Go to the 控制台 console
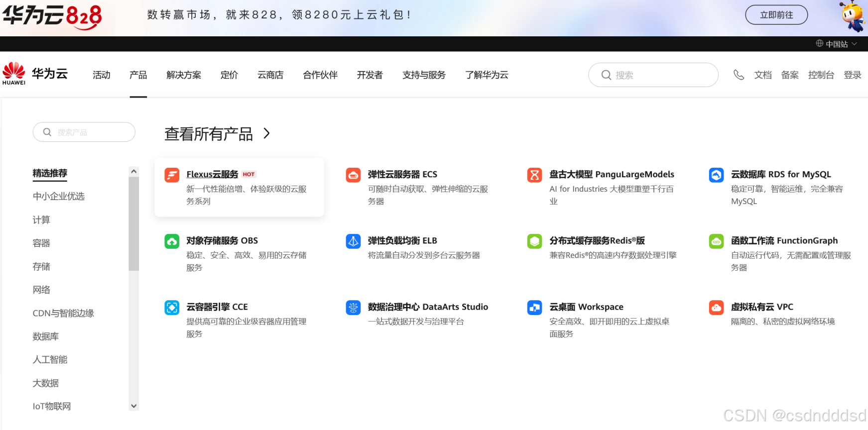Viewport: 868px width, 430px height. click(x=821, y=75)
